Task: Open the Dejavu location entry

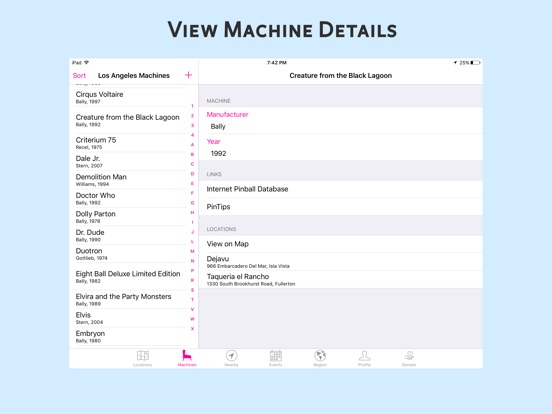Action: 340,262
